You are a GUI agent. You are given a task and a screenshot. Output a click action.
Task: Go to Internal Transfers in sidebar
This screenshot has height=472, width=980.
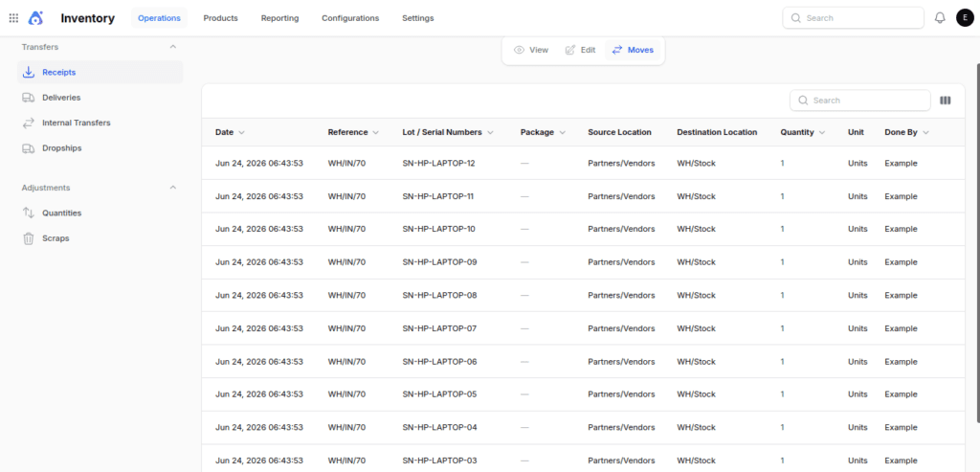coord(100,124)
